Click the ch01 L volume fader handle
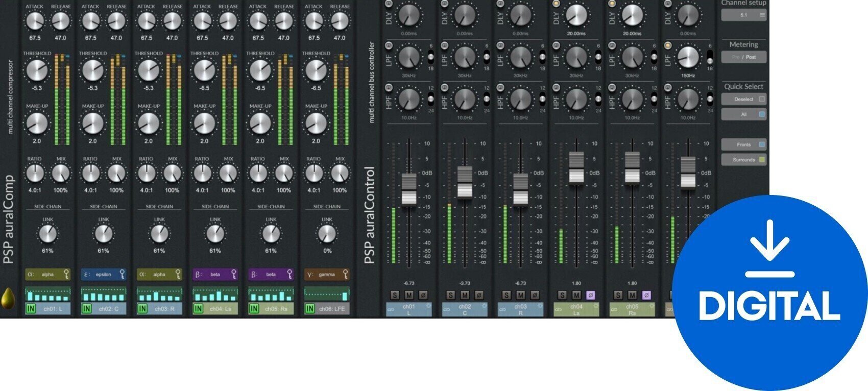 click(409, 189)
